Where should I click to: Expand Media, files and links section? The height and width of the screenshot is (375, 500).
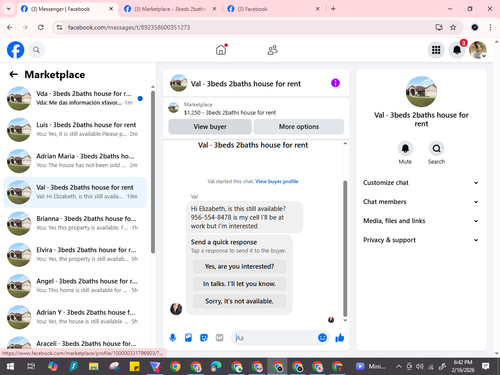(421, 221)
